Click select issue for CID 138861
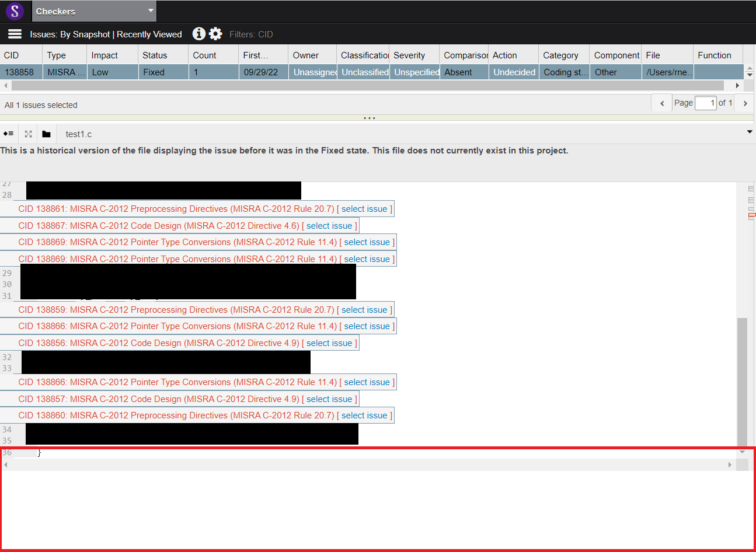Image resolution: width=756 pixels, height=552 pixels. click(365, 208)
